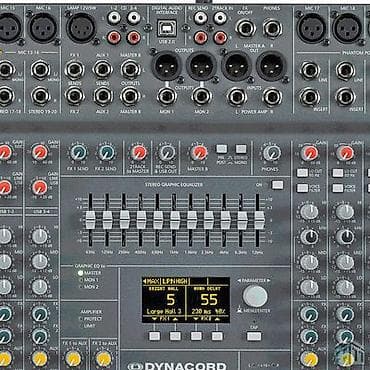
Task: Toggle the Stereo Graphic Equalizer ON button
Action: tap(277, 185)
